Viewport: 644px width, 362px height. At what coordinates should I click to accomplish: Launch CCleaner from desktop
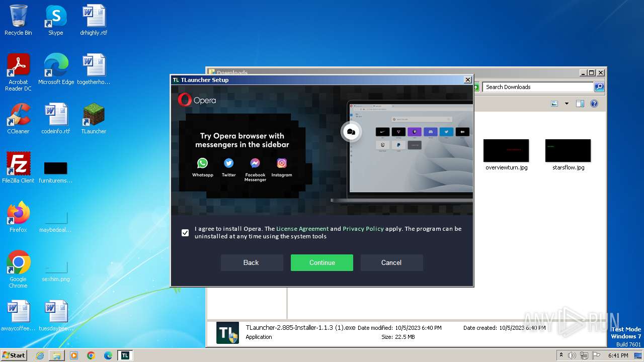(x=18, y=119)
